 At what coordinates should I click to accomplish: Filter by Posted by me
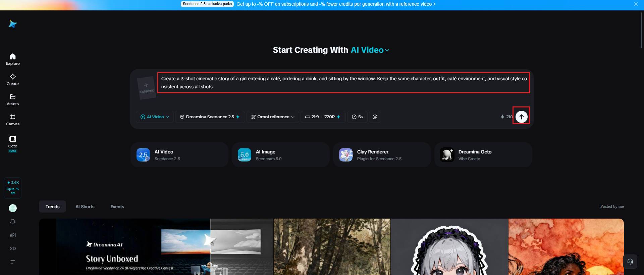[612, 207]
